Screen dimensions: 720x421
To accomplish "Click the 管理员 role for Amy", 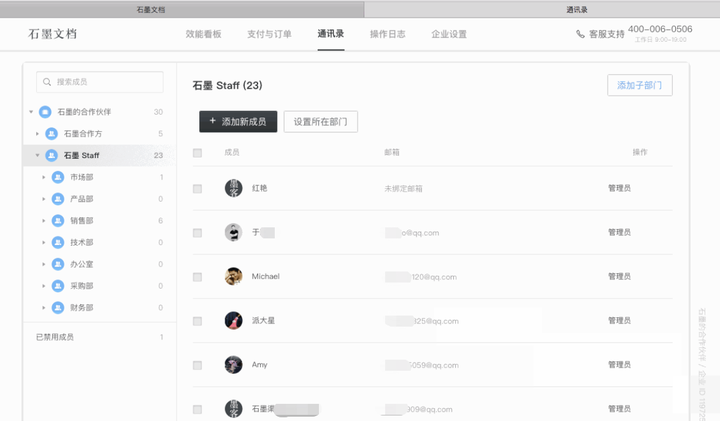I will pyautogui.click(x=619, y=365).
